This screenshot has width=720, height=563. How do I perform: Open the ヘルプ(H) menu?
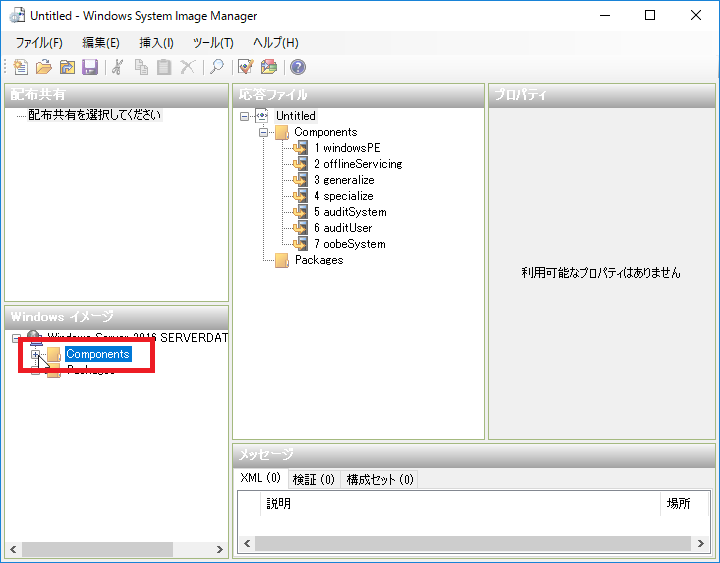[x=276, y=43]
